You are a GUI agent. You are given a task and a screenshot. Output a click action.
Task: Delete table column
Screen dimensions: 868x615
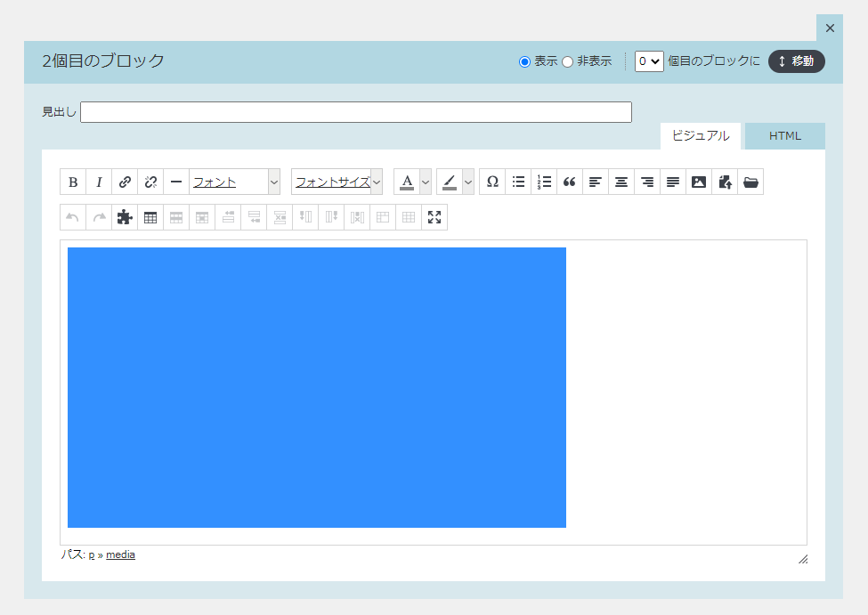[357, 217]
